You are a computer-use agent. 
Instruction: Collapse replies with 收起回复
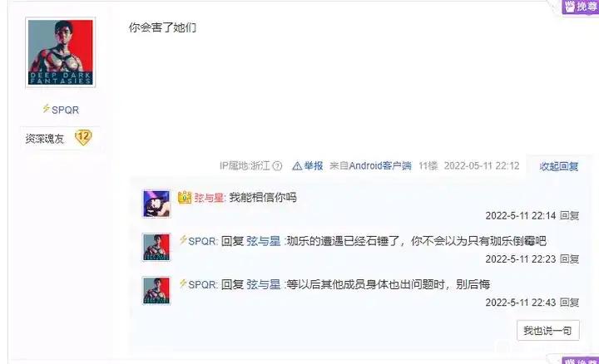pyautogui.click(x=559, y=166)
